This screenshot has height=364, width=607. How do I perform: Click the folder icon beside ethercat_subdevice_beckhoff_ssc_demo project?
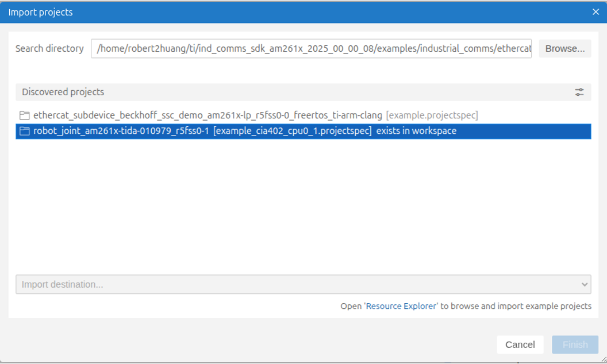click(24, 115)
